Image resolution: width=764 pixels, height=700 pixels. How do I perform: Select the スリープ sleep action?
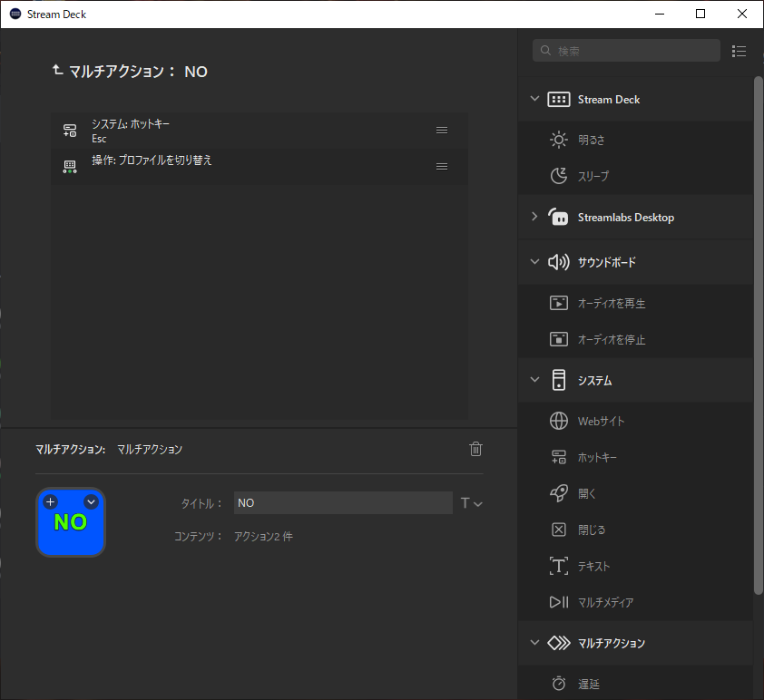click(593, 177)
